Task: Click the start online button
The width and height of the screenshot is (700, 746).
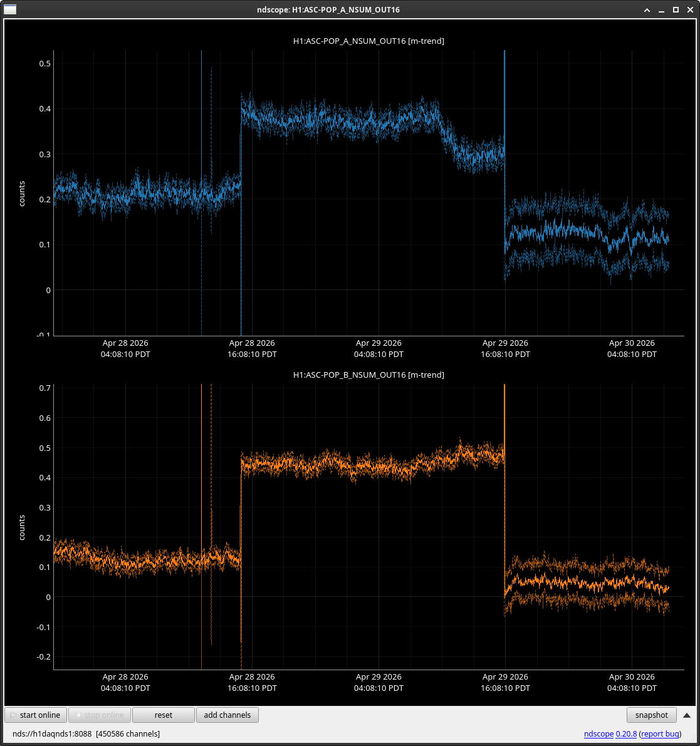Action: pos(36,715)
